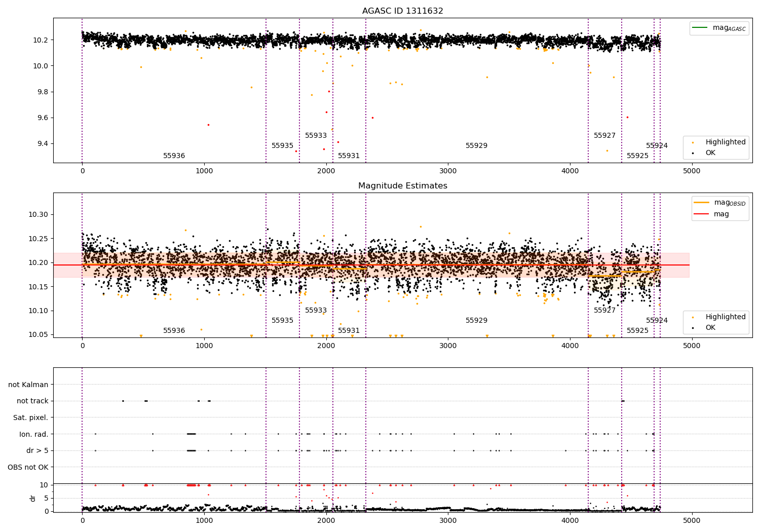
Task: Click the "mag" label in the Magnitude Estimates legend
Action: pyautogui.click(x=721, y=214)
